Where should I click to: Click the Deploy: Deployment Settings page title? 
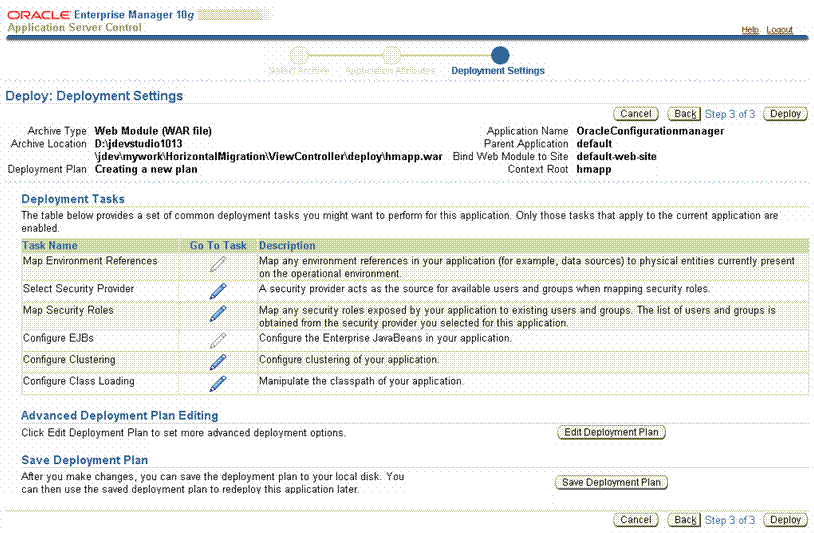click(94, 96)
